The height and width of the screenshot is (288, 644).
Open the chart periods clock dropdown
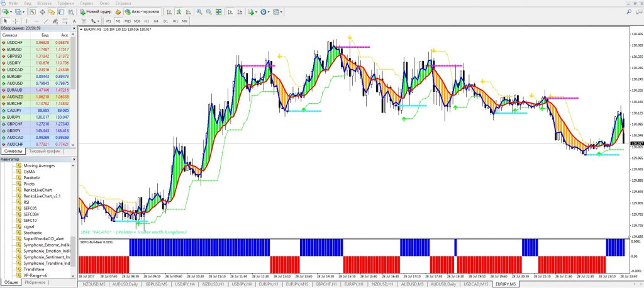266,12
